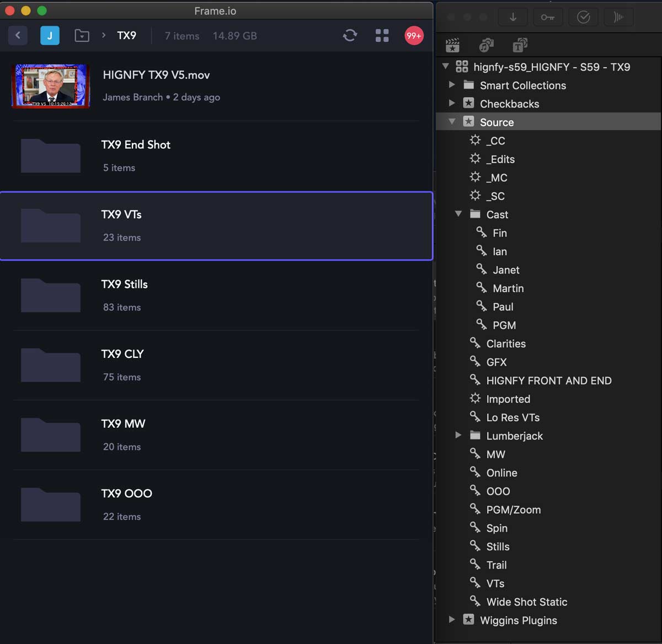The height and width of the screenshot is (644, 662).
Task: Show the libraries sidebar clapperboard icon
Action: pyautogui.click(x=452, y=45)
